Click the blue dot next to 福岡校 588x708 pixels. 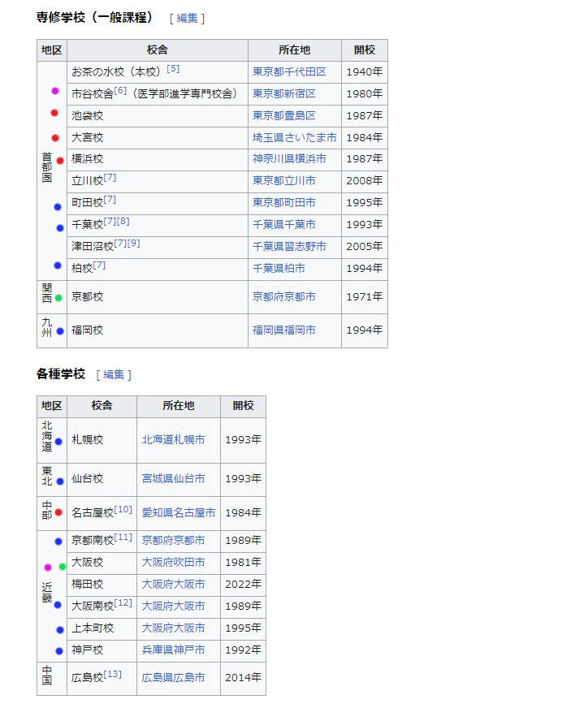click(60, 331)
